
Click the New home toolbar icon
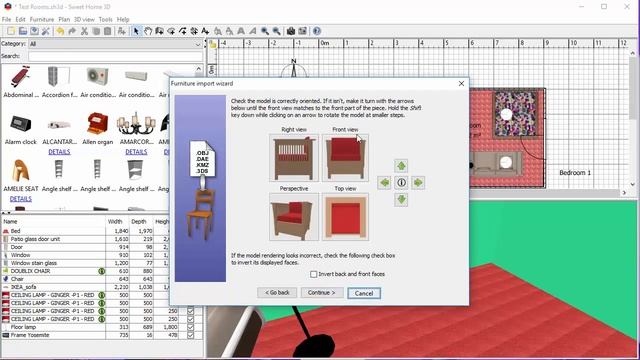pyautogui.click(x=11, y=31)
